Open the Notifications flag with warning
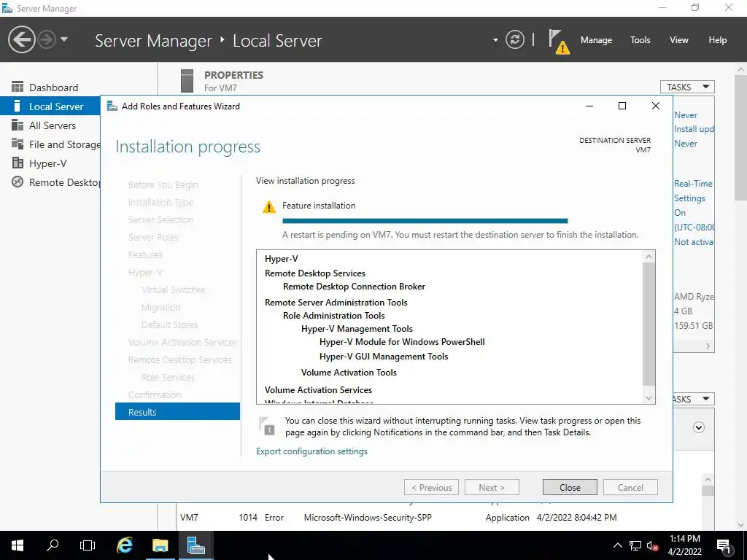 558,41
